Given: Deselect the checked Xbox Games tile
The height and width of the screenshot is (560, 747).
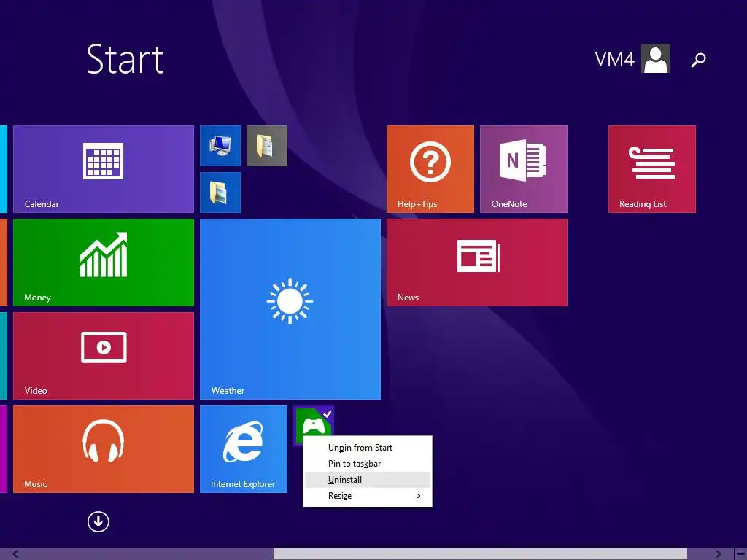Looking at the screenshot, I should pyautogui.click(x=314, y=422).
